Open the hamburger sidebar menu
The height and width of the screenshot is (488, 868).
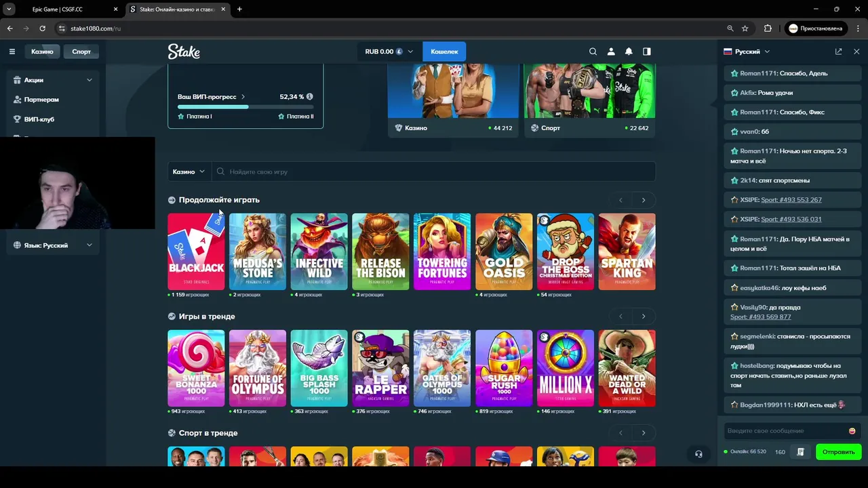coord(12,52)
